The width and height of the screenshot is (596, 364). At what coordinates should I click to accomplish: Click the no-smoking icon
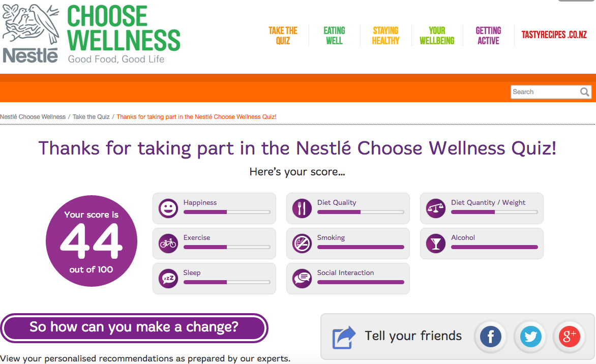(302, 244)
